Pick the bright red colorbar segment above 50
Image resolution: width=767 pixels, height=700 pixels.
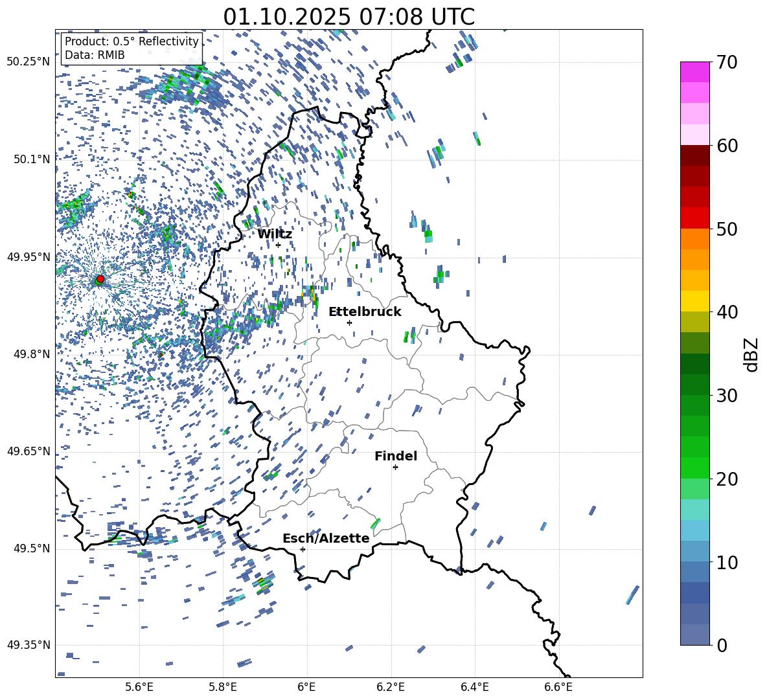[x=695, y=218]
